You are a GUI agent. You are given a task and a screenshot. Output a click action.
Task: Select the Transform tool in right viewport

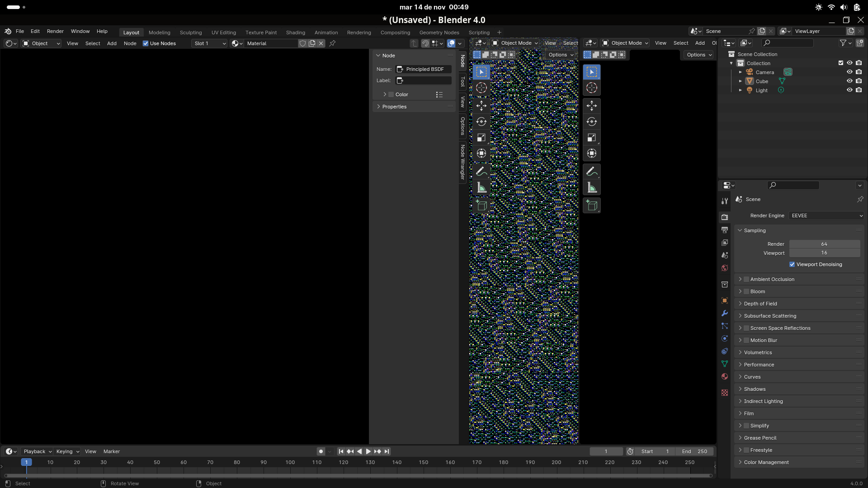(592, 153)
